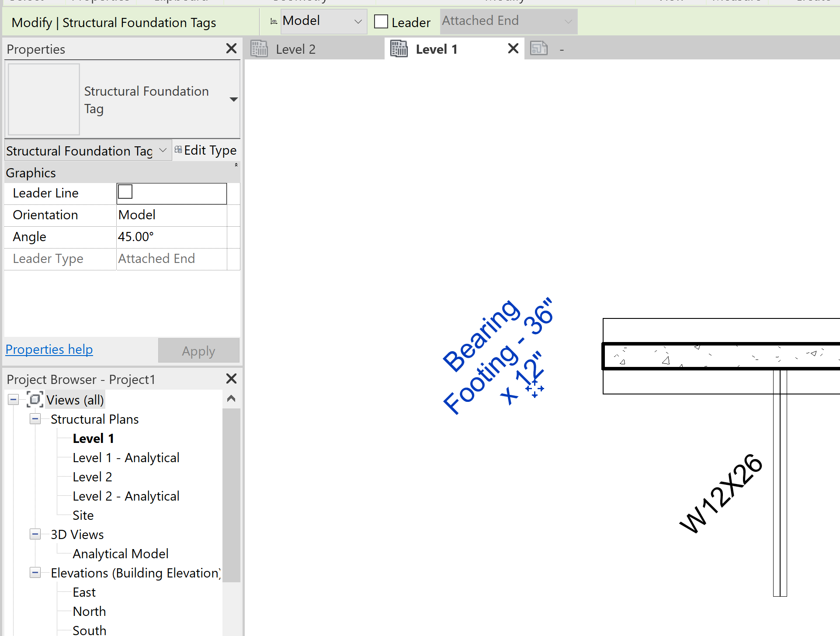Click the Views (all) icon in the Project Browser
This screenshot has height=636, width=840.
pos(35,399)
